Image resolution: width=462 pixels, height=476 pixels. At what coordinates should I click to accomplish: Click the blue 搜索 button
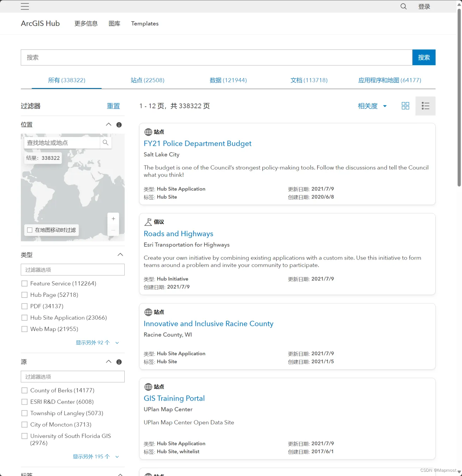424,57
